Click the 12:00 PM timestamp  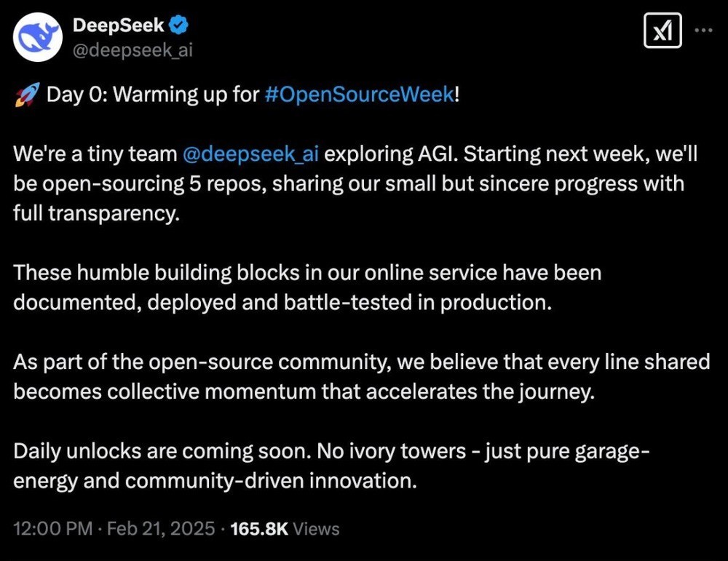53,529
